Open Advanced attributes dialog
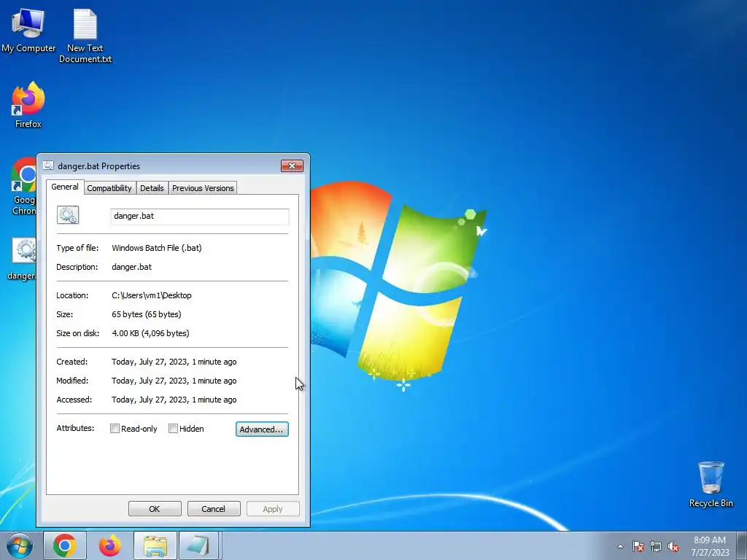 pyautogui.click(x=262, y=429)
